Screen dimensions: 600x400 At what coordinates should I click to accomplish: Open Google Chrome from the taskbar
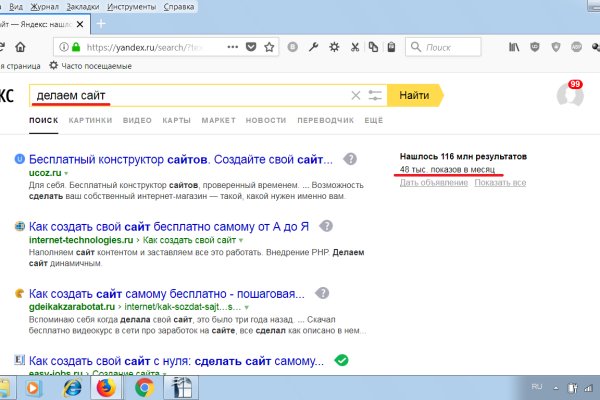point(144,386)
